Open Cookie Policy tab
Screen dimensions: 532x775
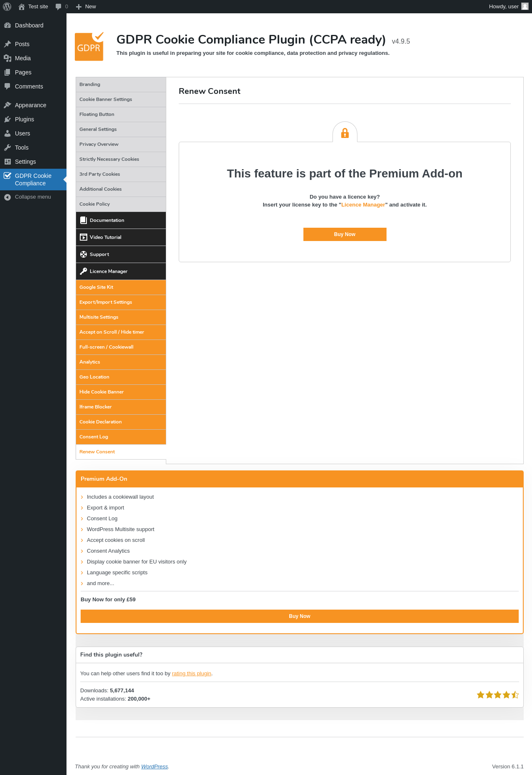[121, 204]
